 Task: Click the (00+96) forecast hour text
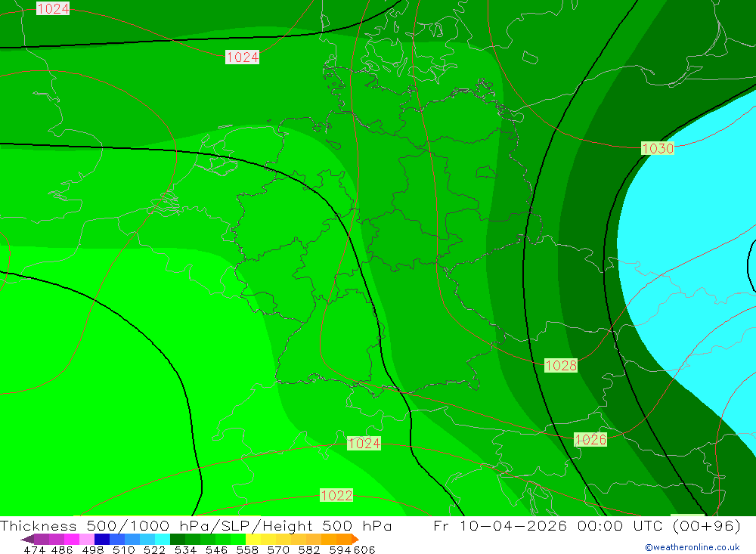click(x=706, y=525)
